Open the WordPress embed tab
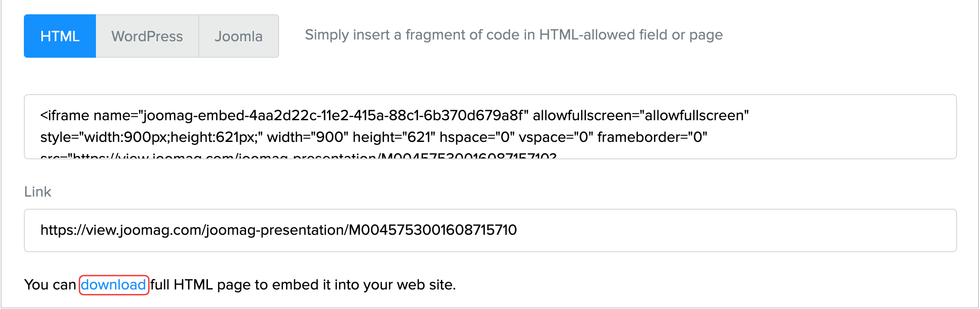 pyautogui.click(x=147, y=36)
